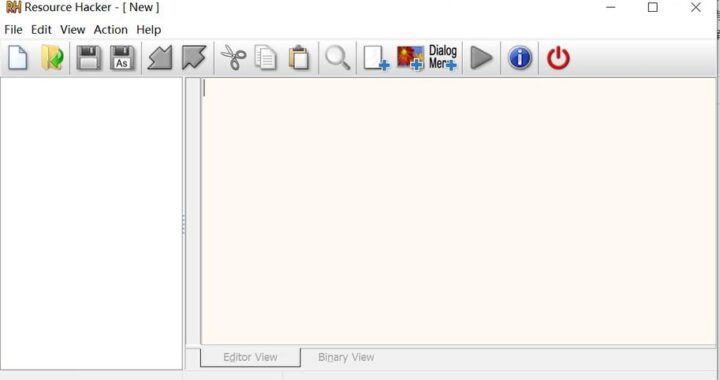Click the gray Compile play arrow
This screenshot has width=720, height=380.
[x=481, y=58]
